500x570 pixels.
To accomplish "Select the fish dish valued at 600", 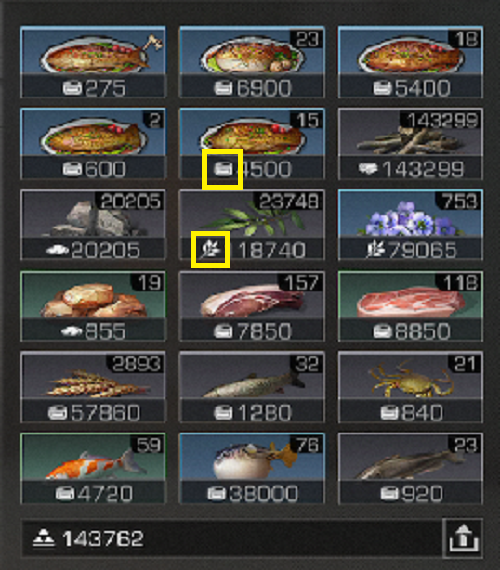I will click(93, 144).
